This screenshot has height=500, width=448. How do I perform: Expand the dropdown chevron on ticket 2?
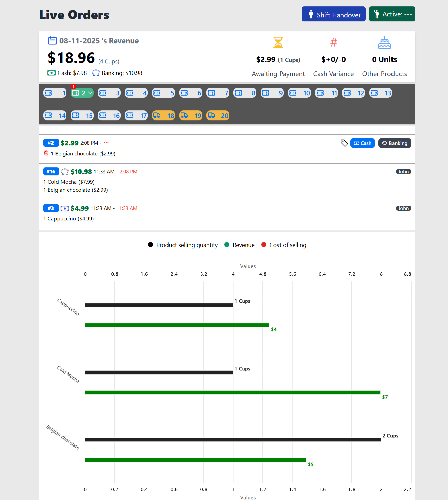coord(90,93)
